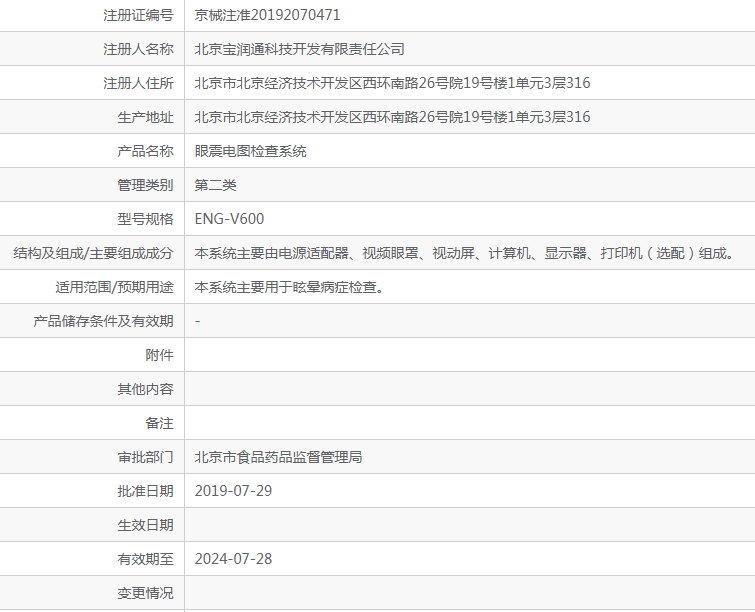Viewport: 755px width, 612px height.
Task: Click the 注册证编号 label
Action: (x=138, y=15)
